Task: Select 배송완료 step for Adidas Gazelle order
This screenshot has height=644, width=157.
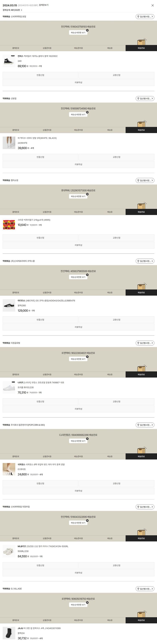Action: 141,292
